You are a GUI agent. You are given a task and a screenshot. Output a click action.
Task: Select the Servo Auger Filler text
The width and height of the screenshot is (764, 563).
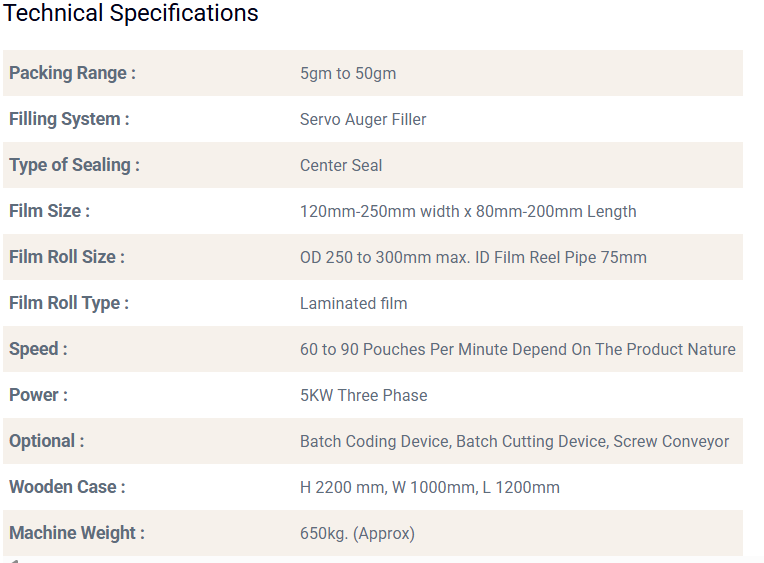(x=363, y=119)
